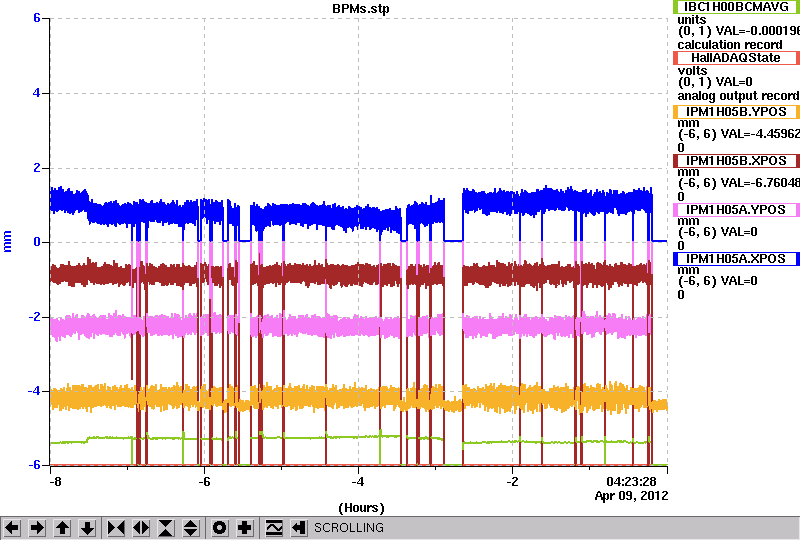Click the VAL=-4.45962 readout
The width and height of the screenshot is (800, 540).
tap(758, 134)
